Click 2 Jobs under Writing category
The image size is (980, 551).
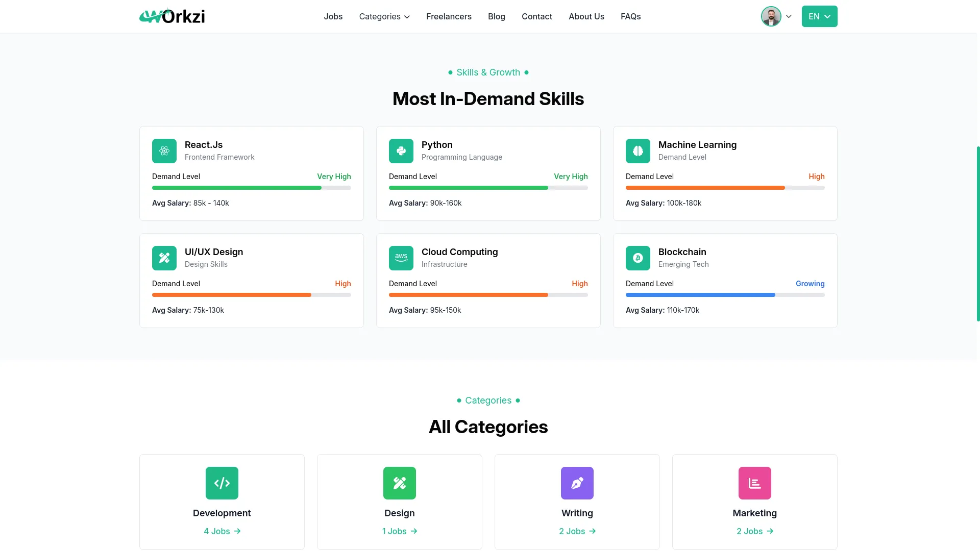[x=577, y=531]
